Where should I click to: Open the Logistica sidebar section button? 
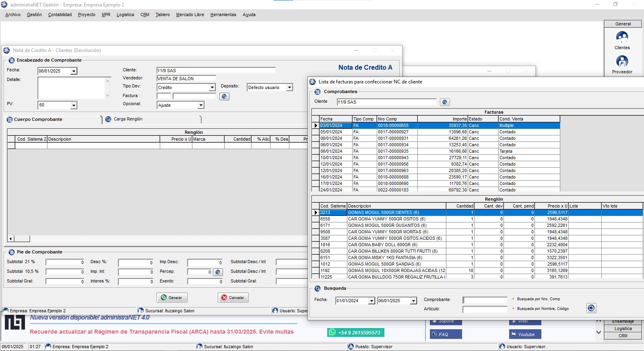click(x=623, y=328)
